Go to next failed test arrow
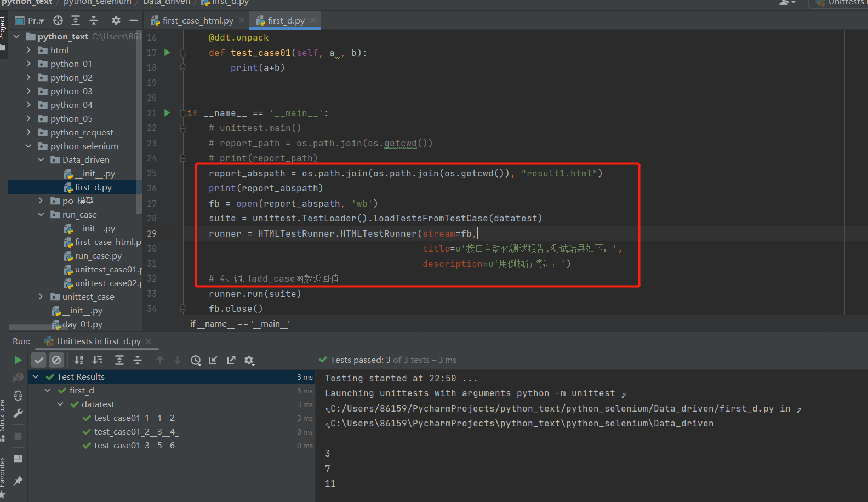868x502 pixels. [178, 360]
